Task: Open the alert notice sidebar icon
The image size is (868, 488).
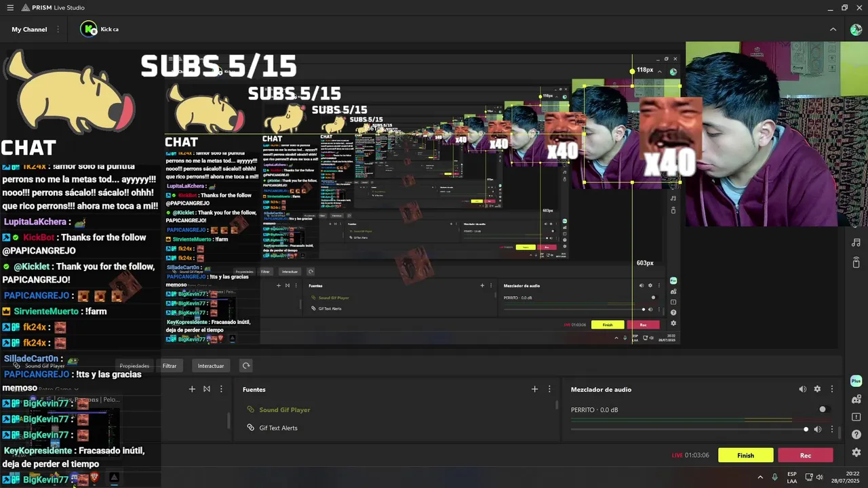Action: [x=856, y=417]
